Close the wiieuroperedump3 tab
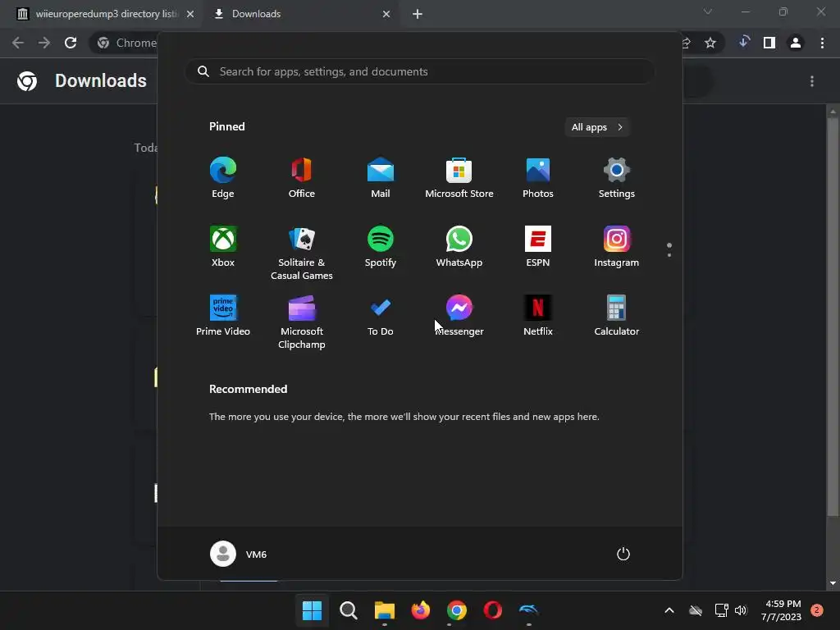 190,14
